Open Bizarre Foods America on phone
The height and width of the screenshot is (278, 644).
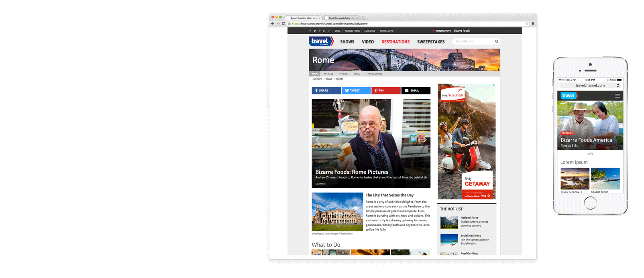click(586, 140)
